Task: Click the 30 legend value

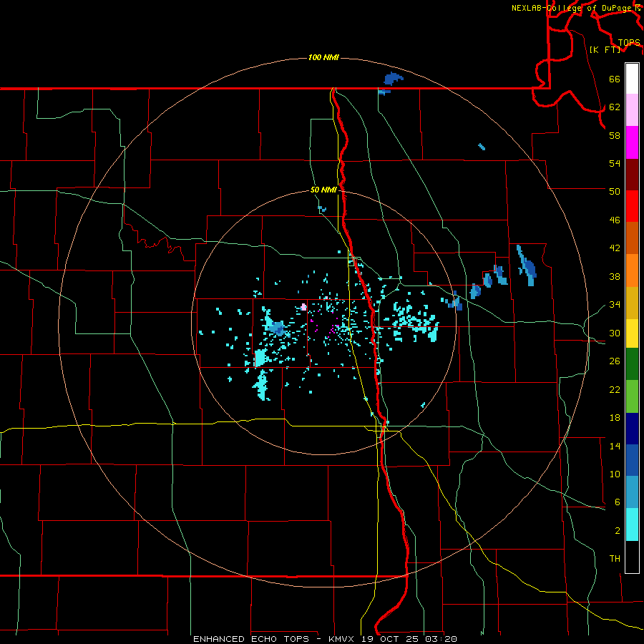Action: click(615, 333)
